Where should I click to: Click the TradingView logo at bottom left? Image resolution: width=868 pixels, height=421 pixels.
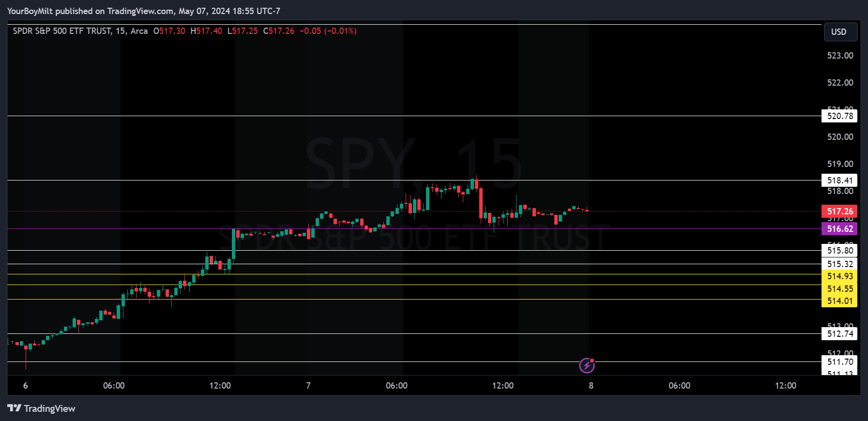pos(41,408)
